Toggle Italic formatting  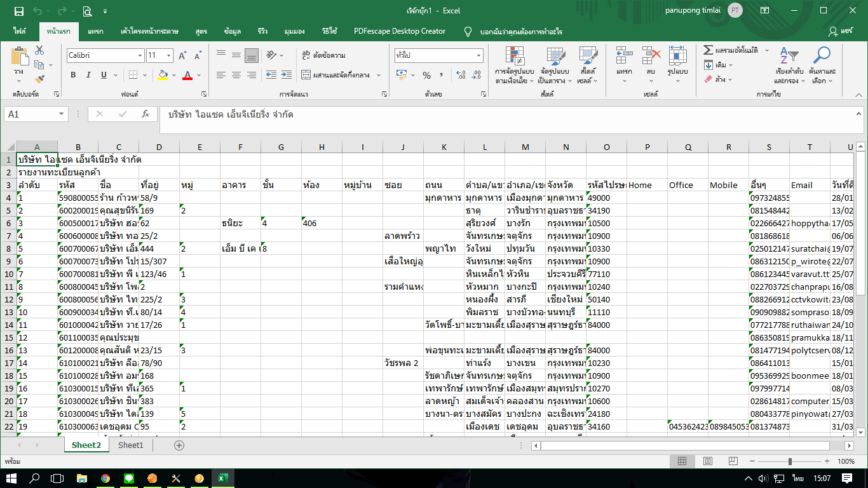87,75
